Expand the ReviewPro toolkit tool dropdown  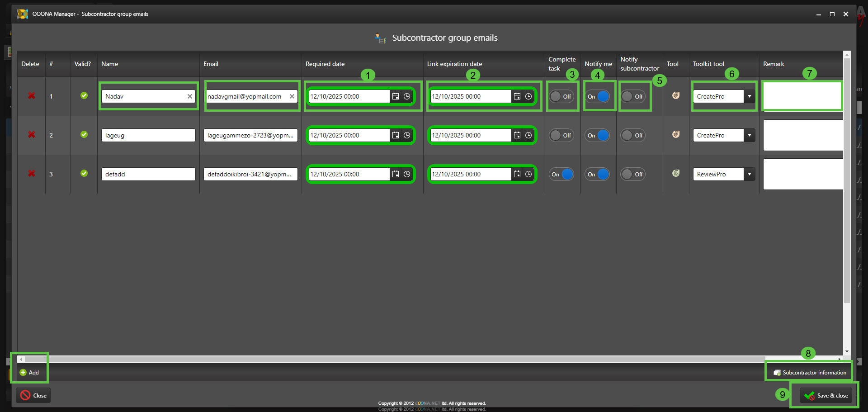coord(749,174)
